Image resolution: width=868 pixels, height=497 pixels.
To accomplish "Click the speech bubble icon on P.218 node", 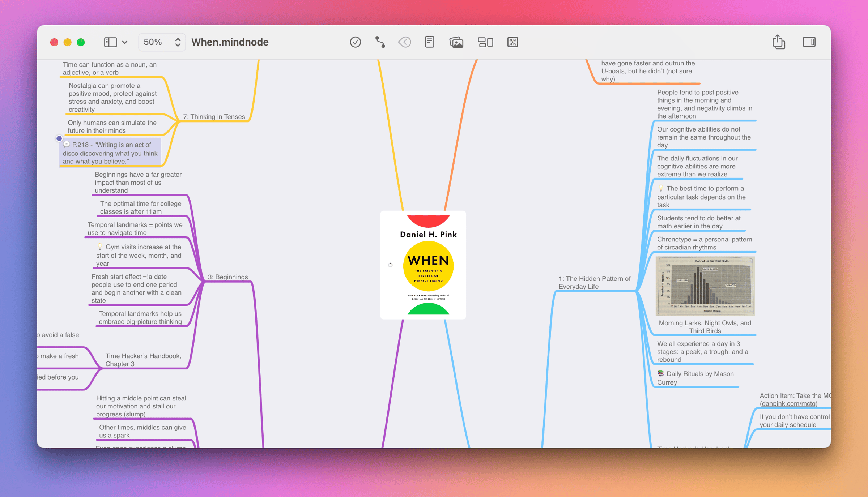I will [x=66, y=144].
